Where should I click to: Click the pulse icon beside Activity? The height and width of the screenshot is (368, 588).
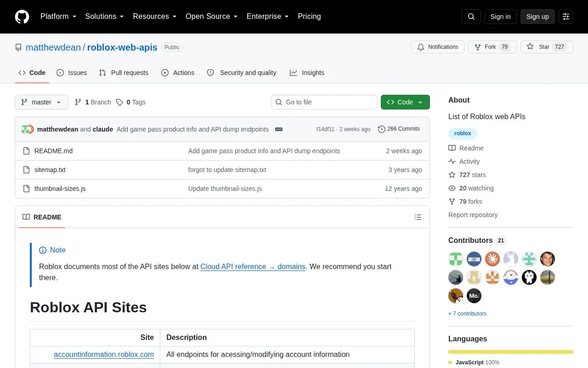tap(452, 161)
